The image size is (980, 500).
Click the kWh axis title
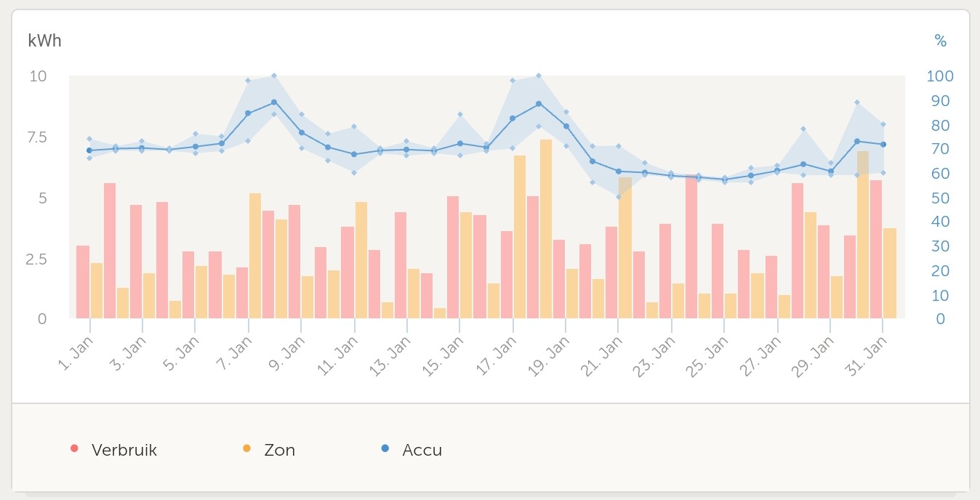click(x=44, y=41)
